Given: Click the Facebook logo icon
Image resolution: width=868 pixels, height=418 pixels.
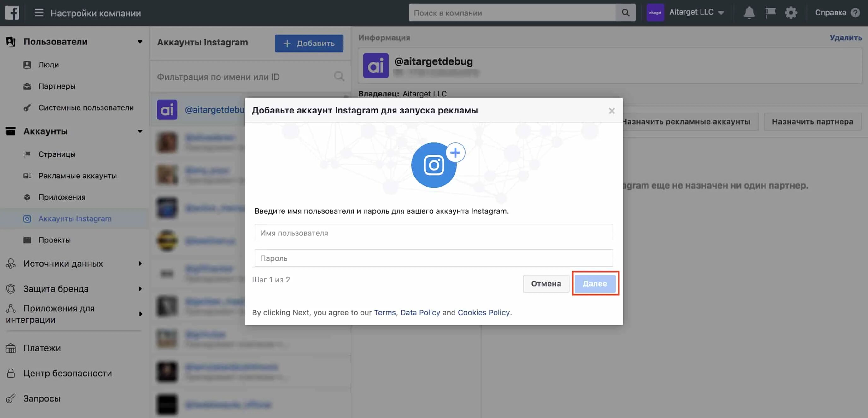Looking at the screenshot, I should pyautogui.click(x=12, y=13).
